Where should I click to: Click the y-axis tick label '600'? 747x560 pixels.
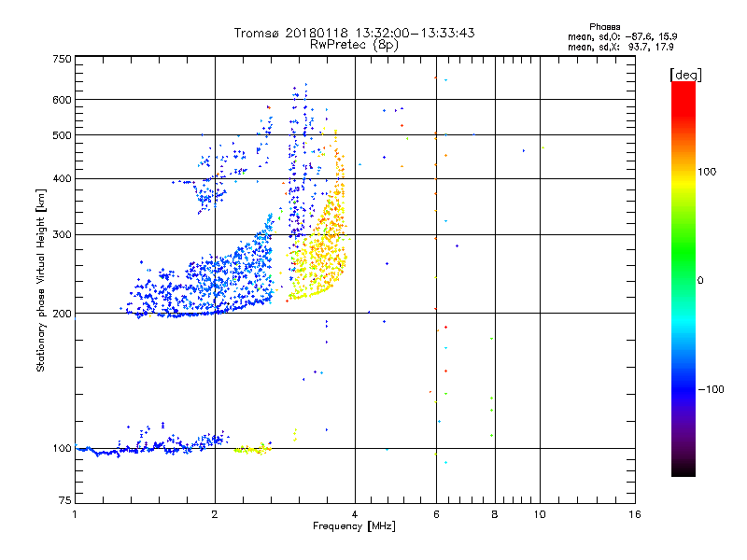pos(62,100)
